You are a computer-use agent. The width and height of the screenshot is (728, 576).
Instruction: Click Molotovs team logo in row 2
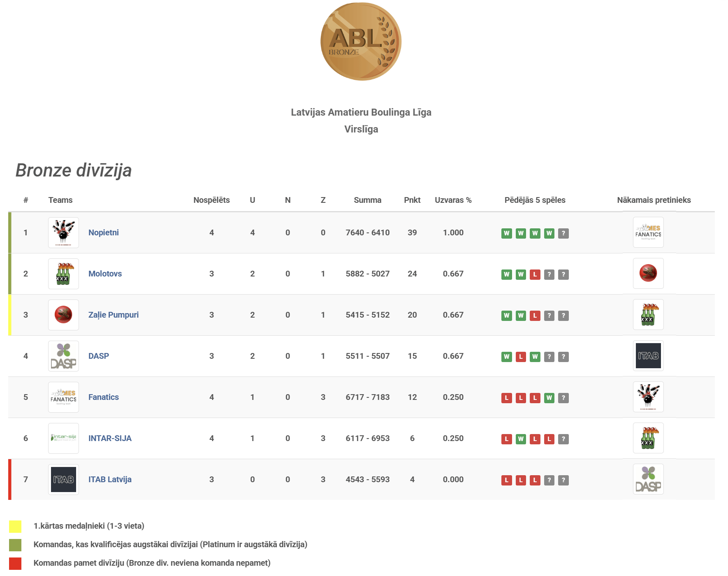(x=63, y=274)
